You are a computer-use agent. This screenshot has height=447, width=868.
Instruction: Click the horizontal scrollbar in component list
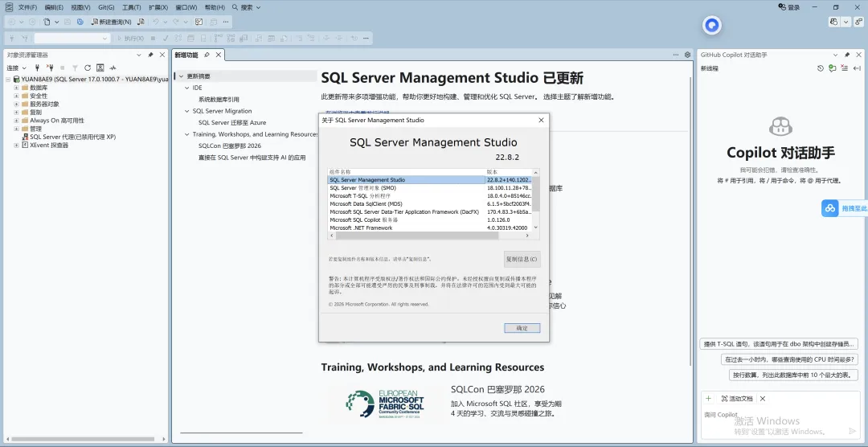[417, 236]
